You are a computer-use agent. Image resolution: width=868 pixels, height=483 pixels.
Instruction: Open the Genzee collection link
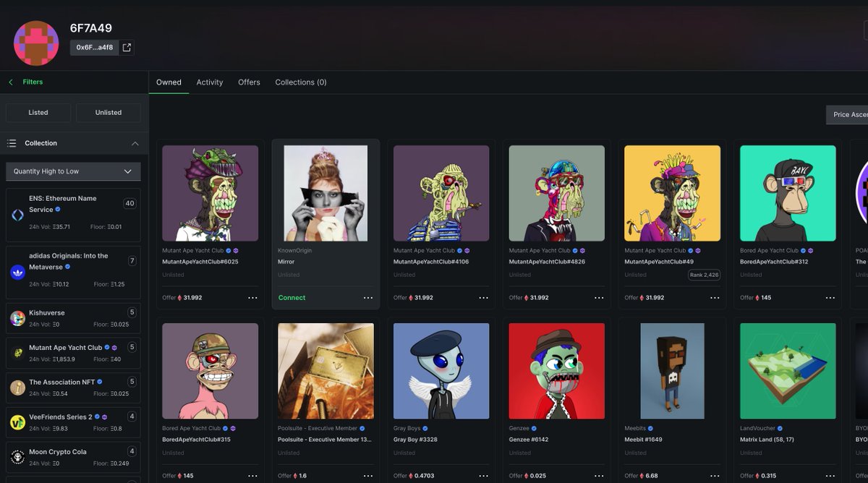[519, 429]
